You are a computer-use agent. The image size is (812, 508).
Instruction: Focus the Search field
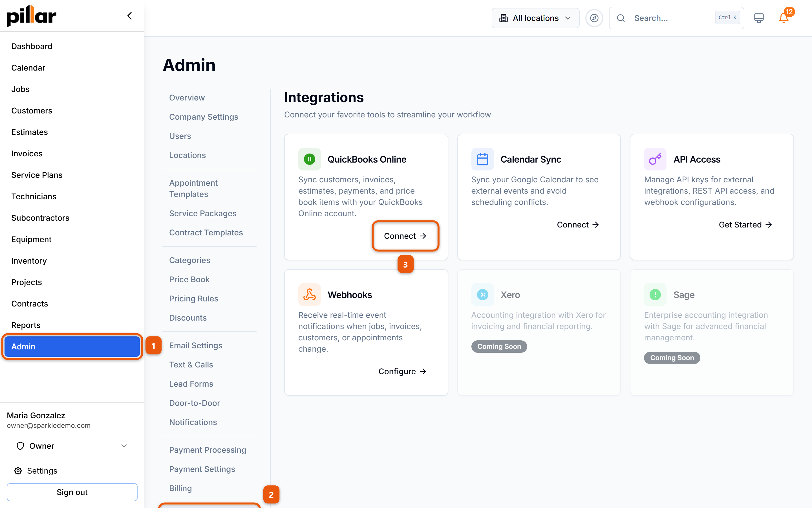click(676, 18)
